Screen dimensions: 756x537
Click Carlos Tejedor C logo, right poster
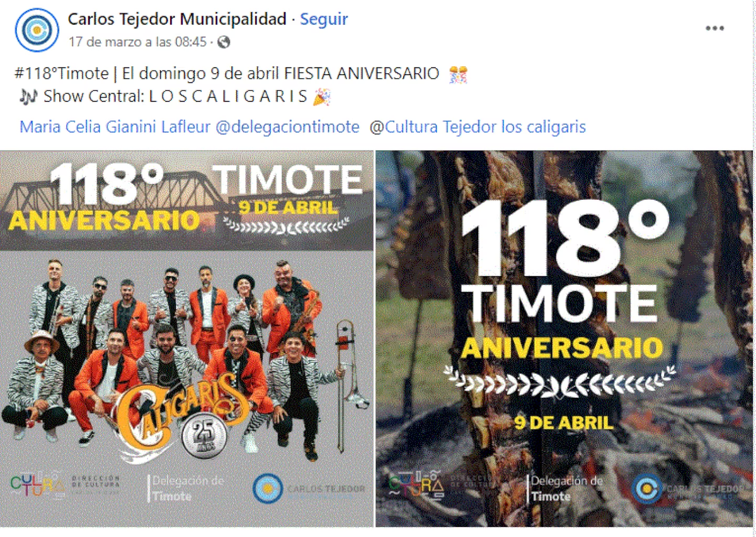(x=646, y=489)
